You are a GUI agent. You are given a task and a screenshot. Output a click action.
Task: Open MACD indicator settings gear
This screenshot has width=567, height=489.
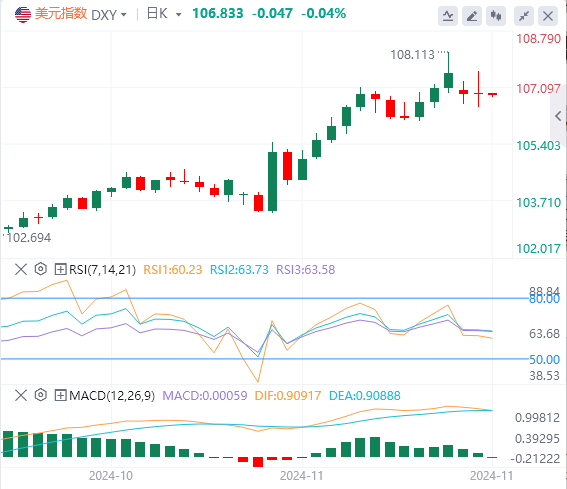pyautogui.click(x=41, y=395)
